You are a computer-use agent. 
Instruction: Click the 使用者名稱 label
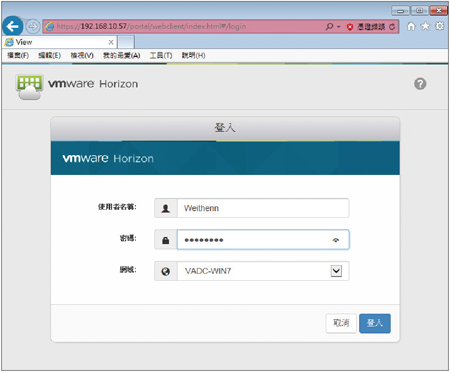click(x=117, y=207)
